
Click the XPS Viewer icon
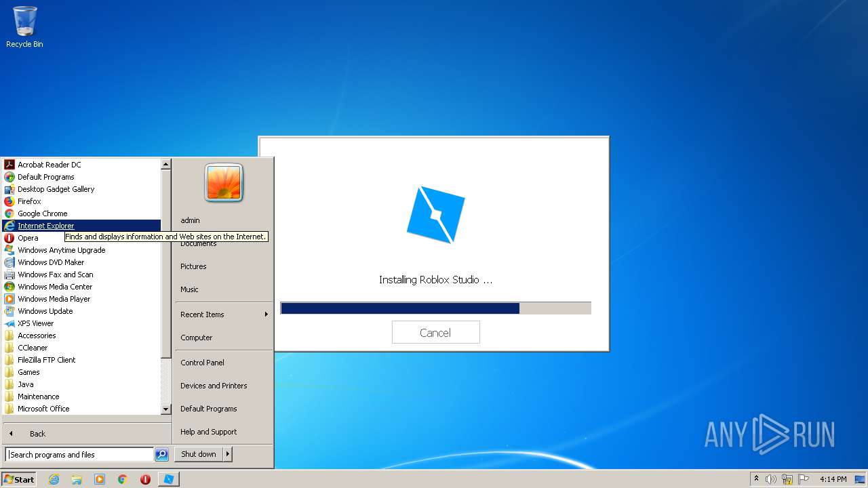[x=9, y=323]
